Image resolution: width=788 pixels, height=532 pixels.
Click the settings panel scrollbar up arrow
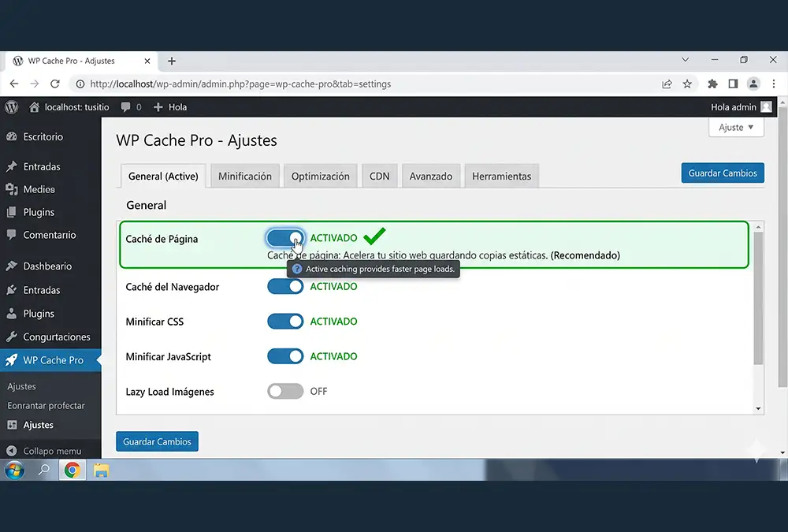tap(758, 227)
